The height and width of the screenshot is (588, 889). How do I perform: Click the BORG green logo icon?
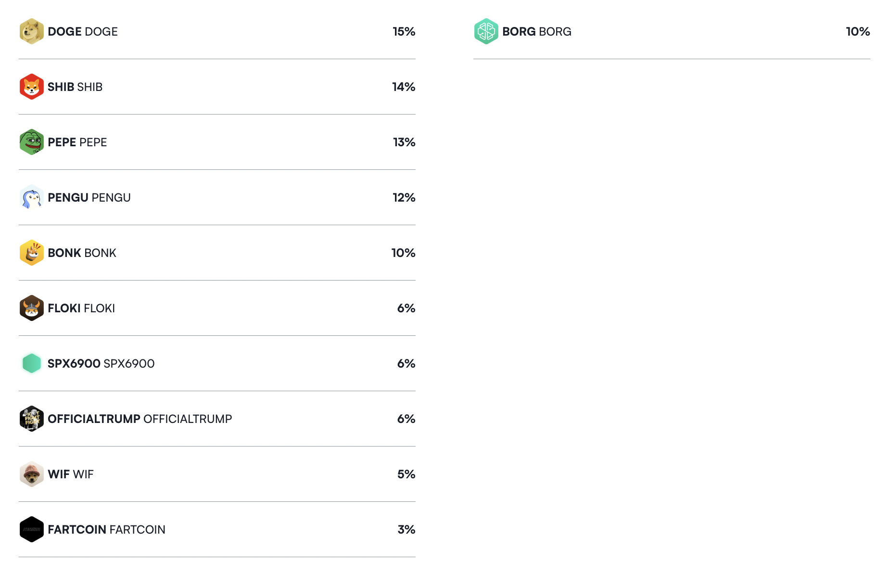[x=486, y=31]
